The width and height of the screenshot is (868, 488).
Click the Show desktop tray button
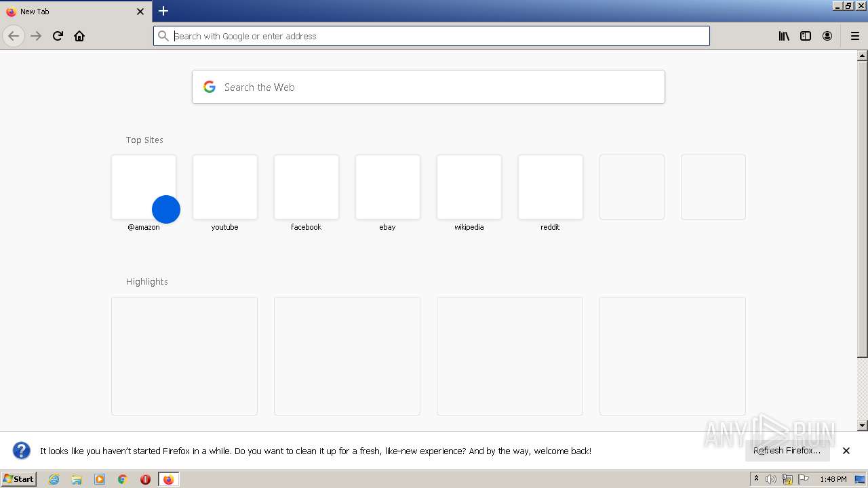(x=860, y=479)
